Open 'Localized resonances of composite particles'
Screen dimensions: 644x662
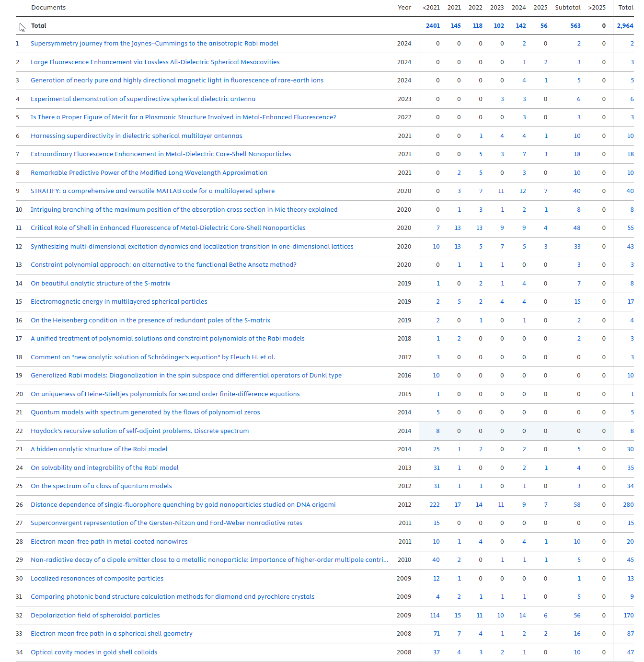tap(97, 579)
